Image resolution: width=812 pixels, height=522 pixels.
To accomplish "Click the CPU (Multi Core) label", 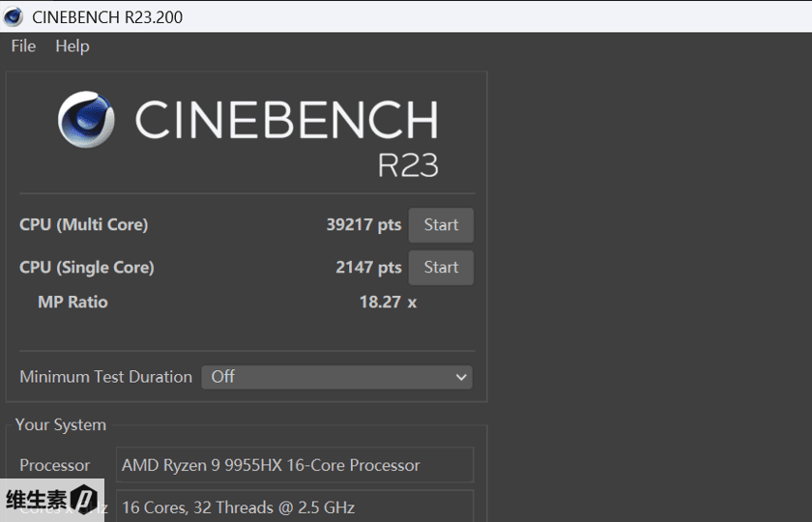I will click(84, 225).
